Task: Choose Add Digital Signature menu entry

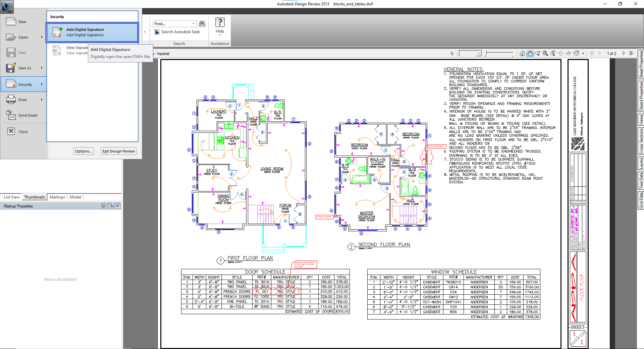Action: point(92,32)
